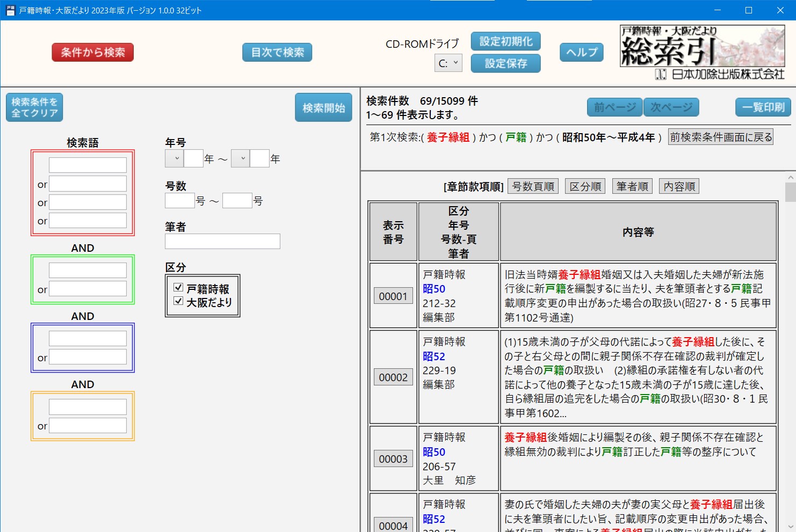Open the ヘルプ help button
Viewport: 796px width, 532px height.
click(582, 52)
